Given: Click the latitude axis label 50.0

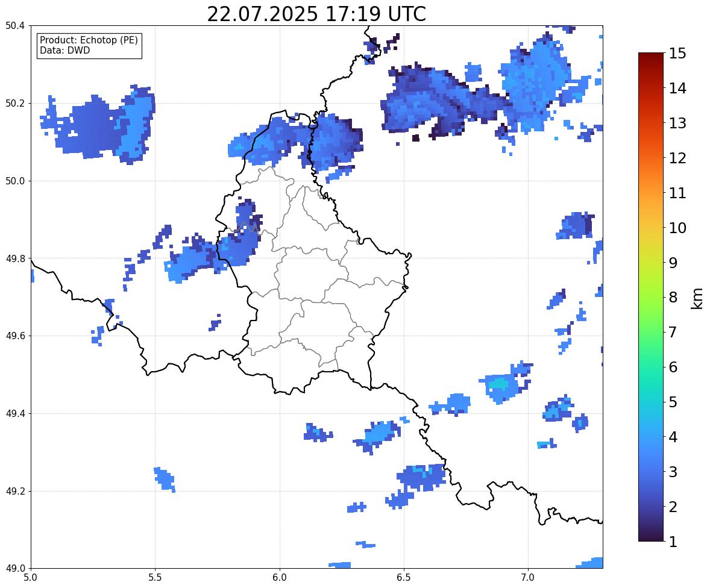Looking at the screenshot, I should point(15,181).
